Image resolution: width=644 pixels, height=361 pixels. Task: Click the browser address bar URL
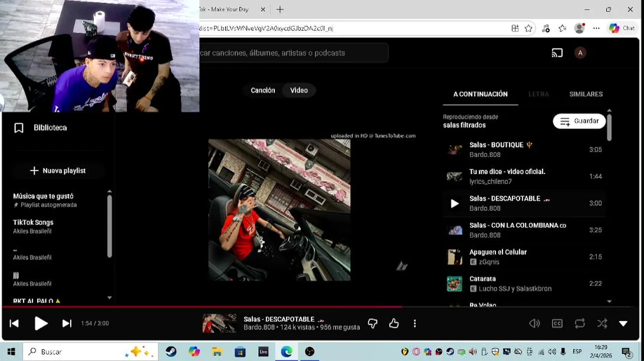(266, 28)
